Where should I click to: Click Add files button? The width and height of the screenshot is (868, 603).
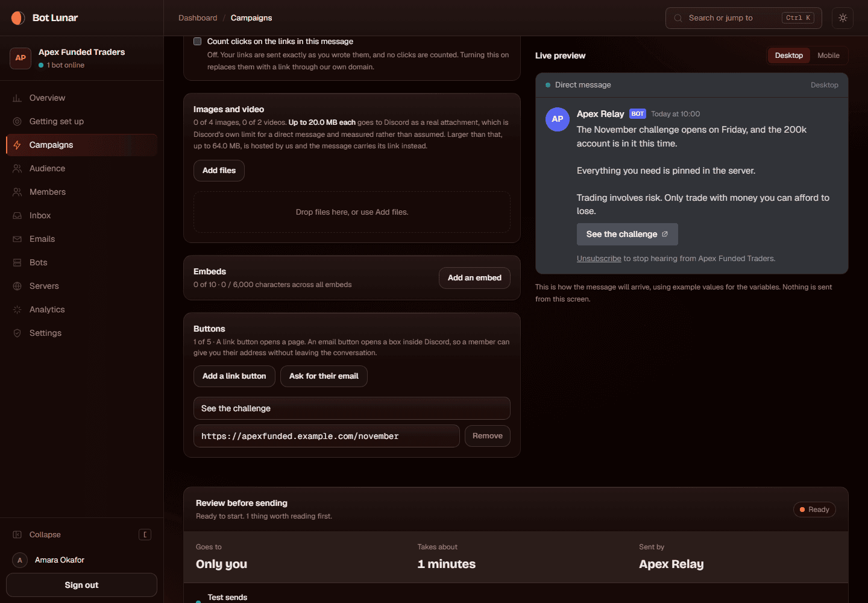coord(219,171)
